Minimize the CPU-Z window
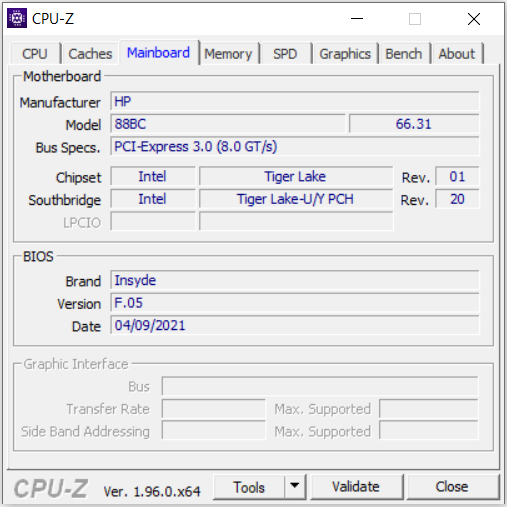 click(357, 19)
